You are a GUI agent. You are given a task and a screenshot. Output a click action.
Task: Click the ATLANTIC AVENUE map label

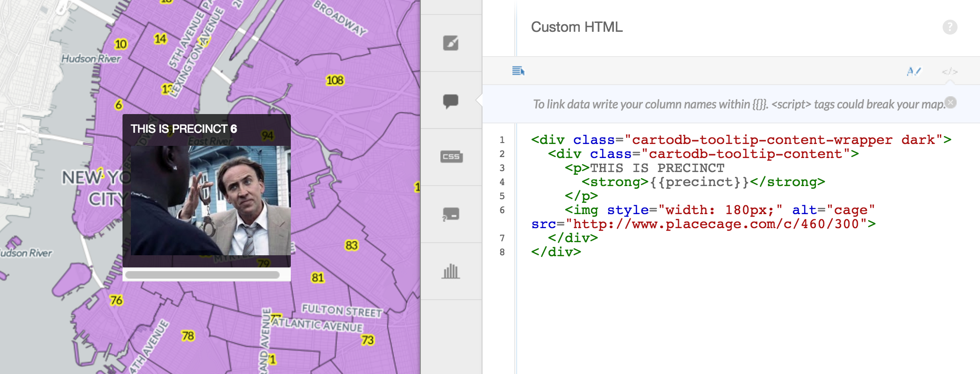pos(317,324)
